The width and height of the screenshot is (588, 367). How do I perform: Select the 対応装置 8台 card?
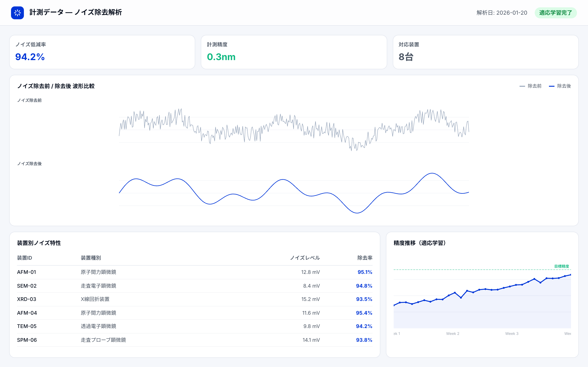(486, 52)
